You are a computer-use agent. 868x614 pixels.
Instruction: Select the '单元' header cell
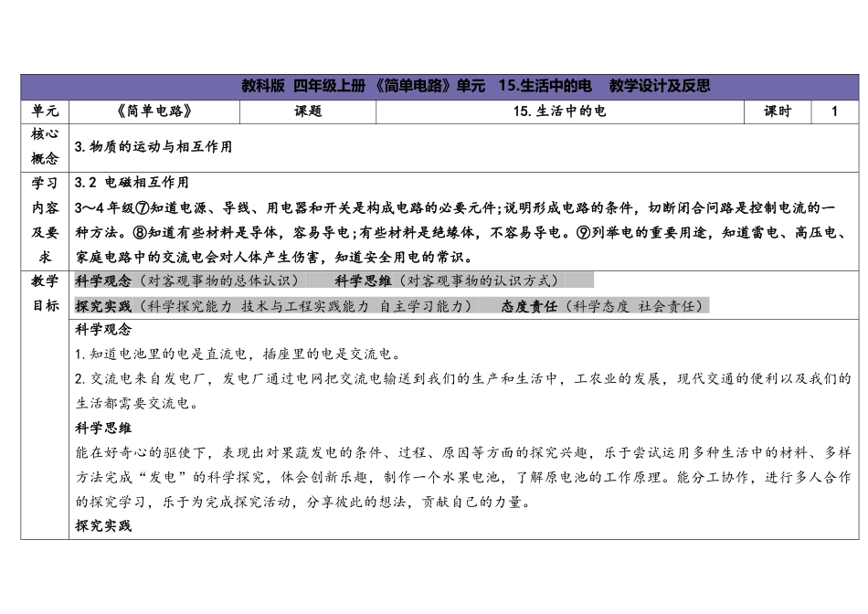point(45,111)
